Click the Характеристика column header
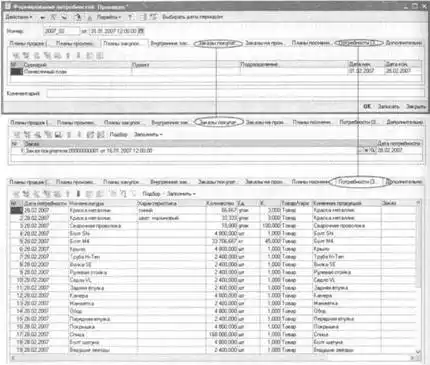 (x=171, y=203)
